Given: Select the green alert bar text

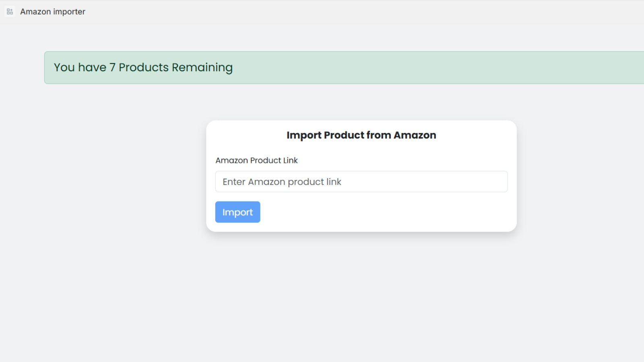Looking at the screenshot, I should click(x=143, y=67).
